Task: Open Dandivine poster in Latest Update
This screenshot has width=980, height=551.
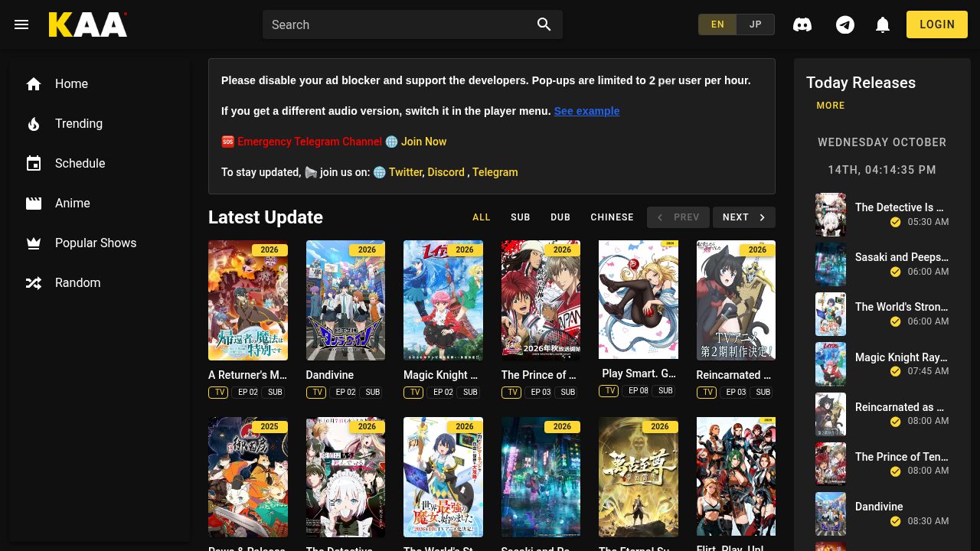Action: pyautogui.click(x=345, y=300)
